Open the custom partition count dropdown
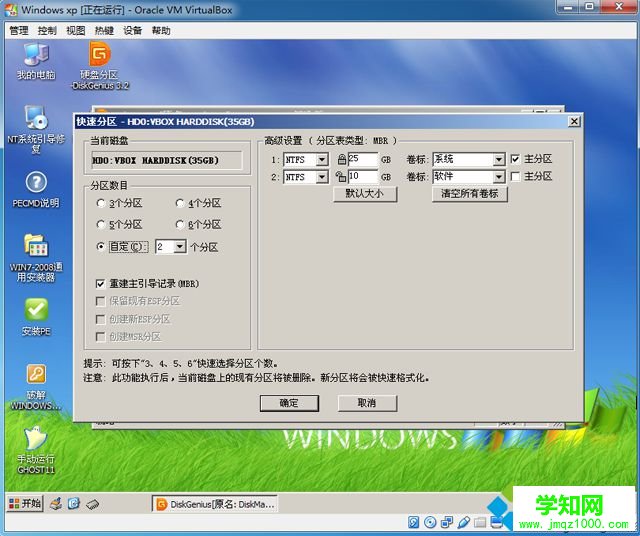The height and width of the screenshot is (536, 640). pyautogui.click(x=179, y=247)
